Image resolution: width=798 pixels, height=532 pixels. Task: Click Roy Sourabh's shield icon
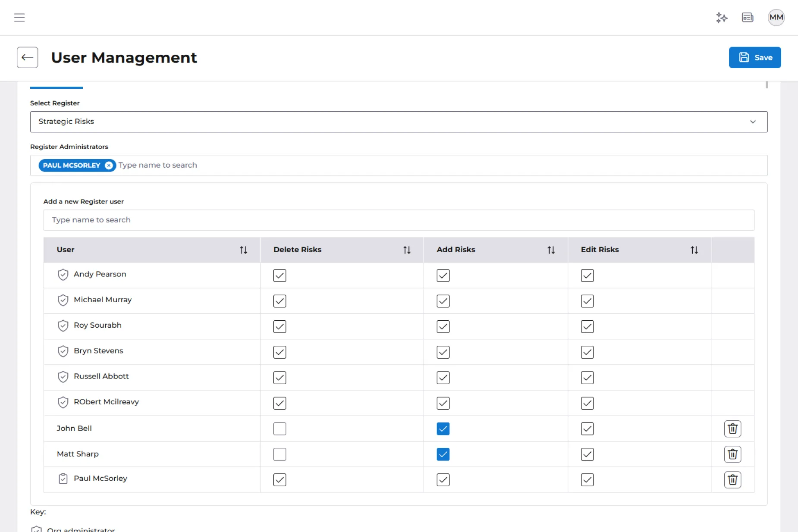(63, 325)
